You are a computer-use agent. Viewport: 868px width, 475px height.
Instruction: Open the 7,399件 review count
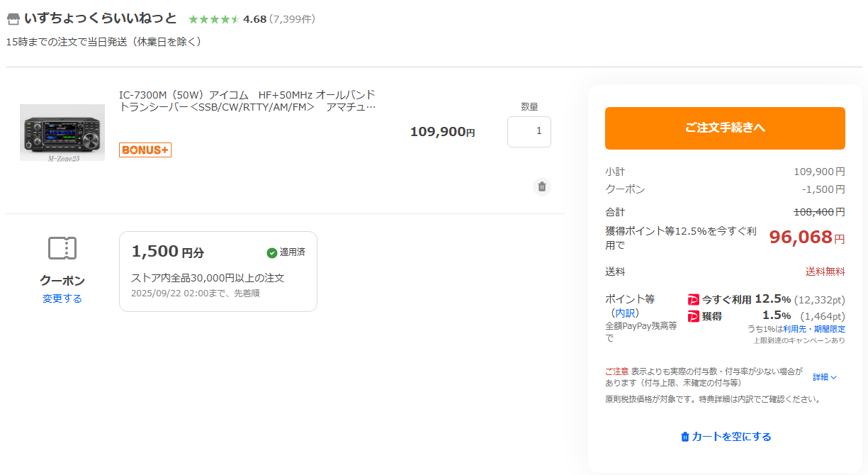[292, 19]
